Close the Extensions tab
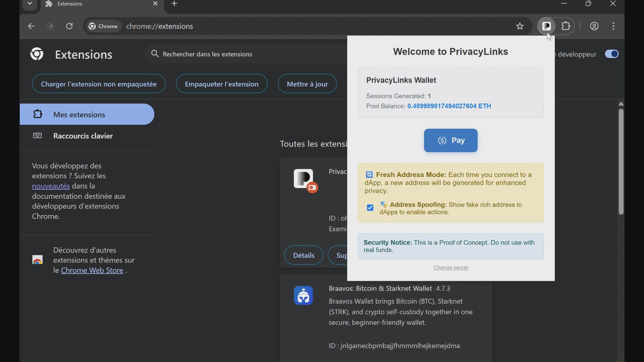The height and width of the screenshot is (362, 644). click(x=155, y=4)
